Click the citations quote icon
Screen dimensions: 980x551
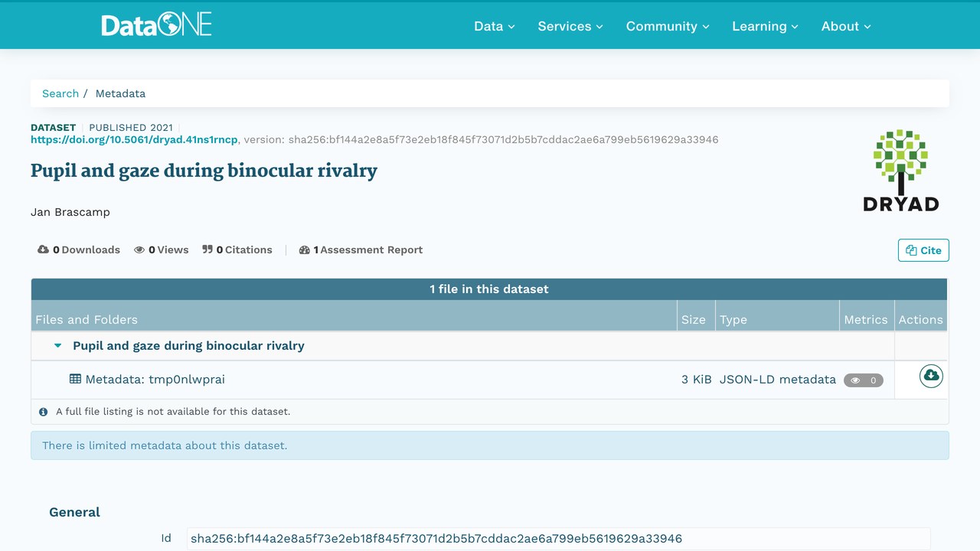pyautogui.click(x=207, y=249)
